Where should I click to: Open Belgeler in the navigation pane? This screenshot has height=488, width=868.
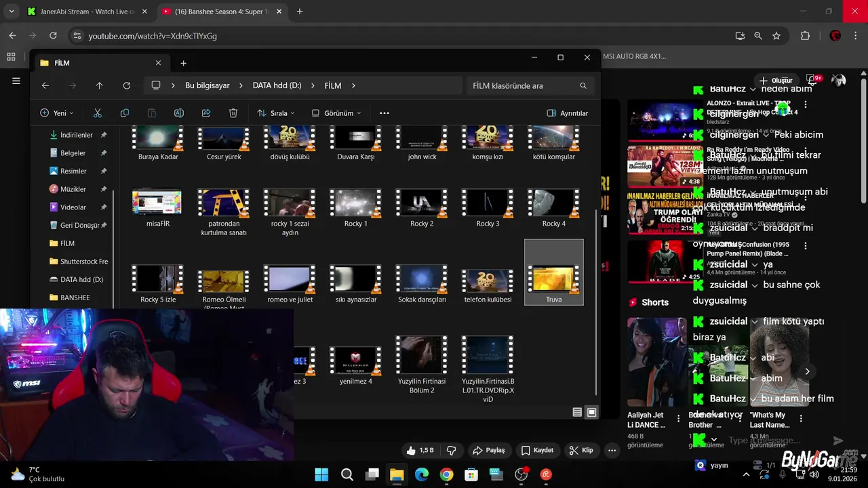73,153
